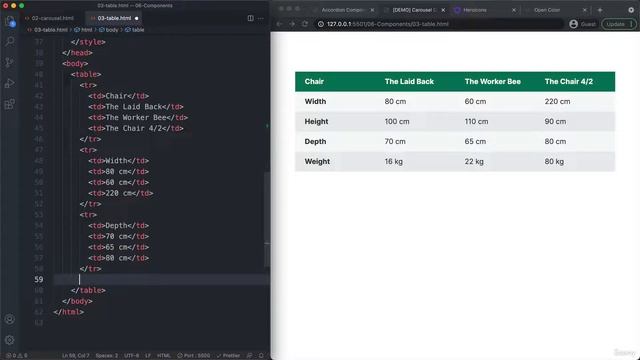Click the site info icon in address bar

click(321, 24)
